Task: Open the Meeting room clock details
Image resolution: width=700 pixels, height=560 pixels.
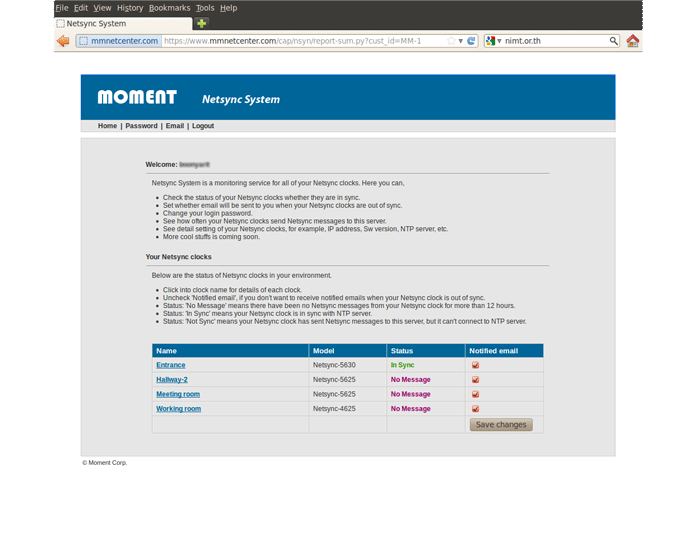Action: pos(178,394)
